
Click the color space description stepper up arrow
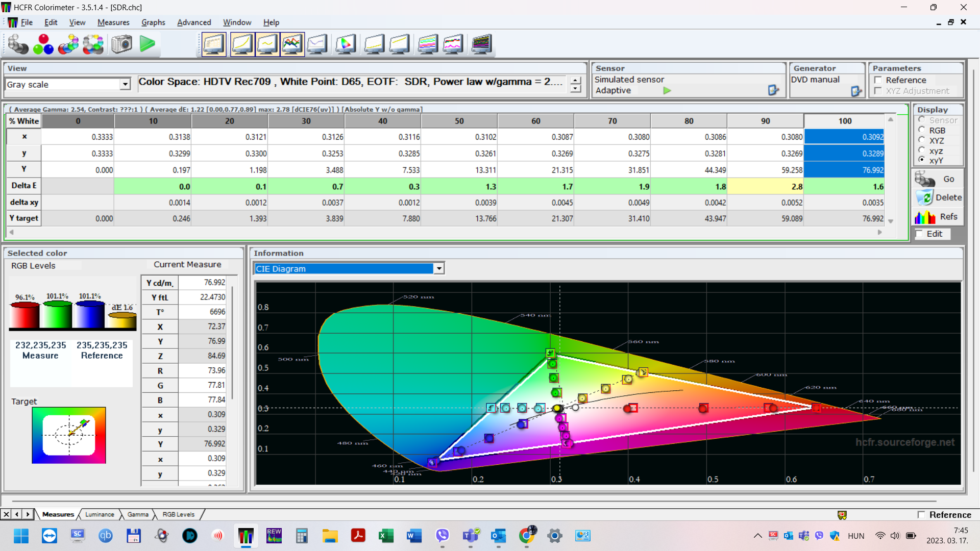click(x=576, y=81)
